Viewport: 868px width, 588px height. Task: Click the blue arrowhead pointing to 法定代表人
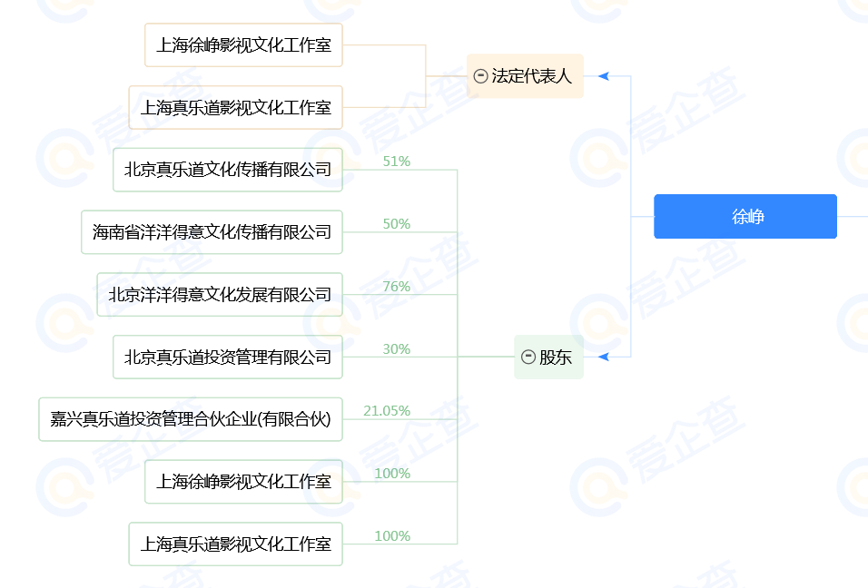(603, 76)
